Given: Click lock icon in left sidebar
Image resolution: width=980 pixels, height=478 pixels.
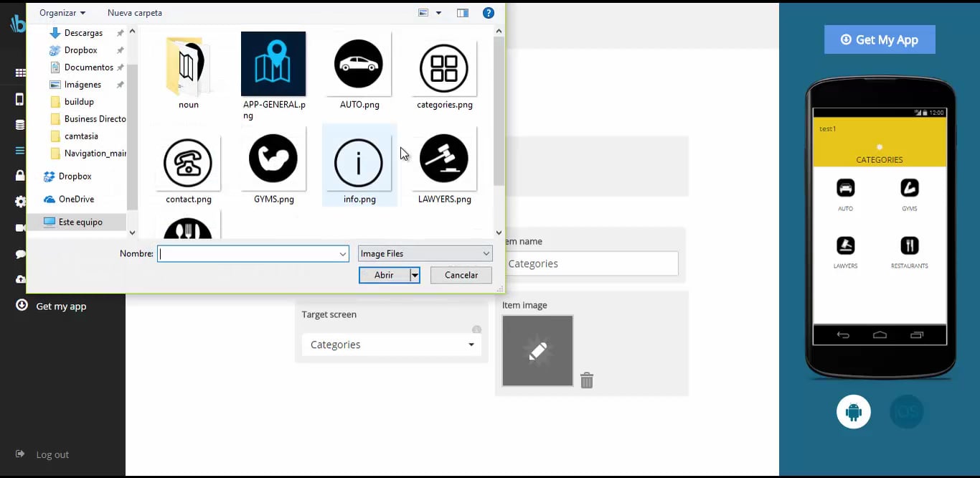Looking at the screenshot, I should [19, 176].
